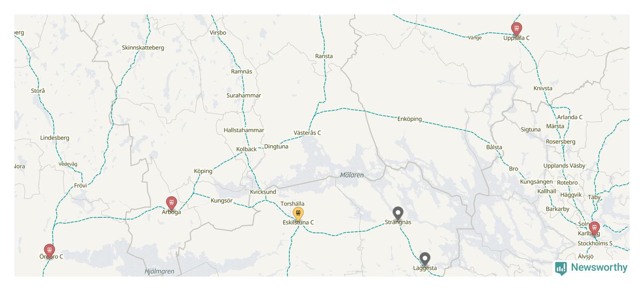
Task: Click the red train marker at Uppsala C
Action: (517, 29)
